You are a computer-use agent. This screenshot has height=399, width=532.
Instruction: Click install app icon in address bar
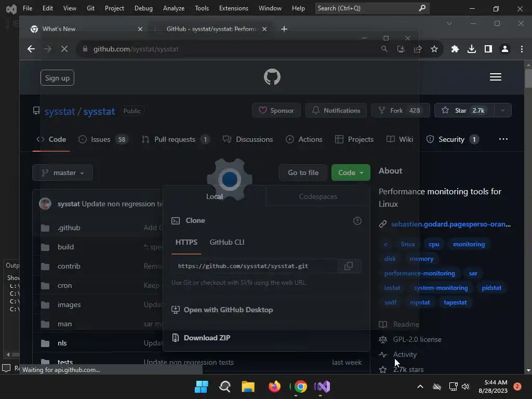(401, 49)
